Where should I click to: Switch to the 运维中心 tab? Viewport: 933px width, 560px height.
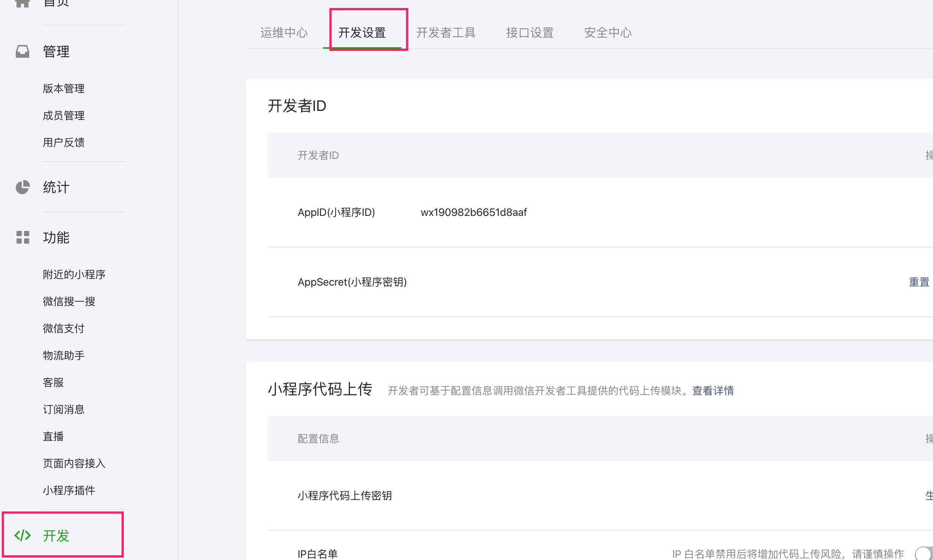[x=284, y=33]
